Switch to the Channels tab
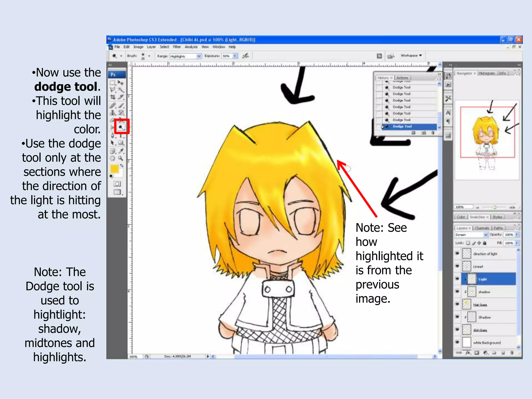532x399 pixels. [482, 228]
